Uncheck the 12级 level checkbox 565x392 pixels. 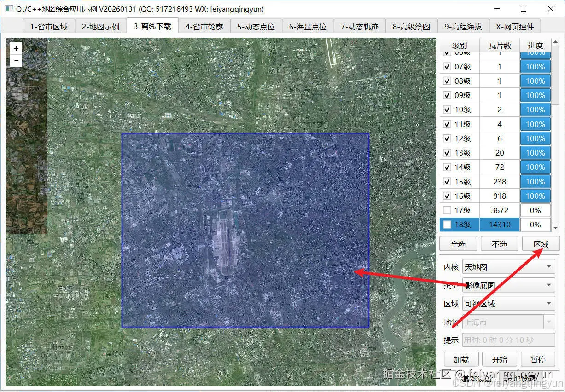[x=447, y=138]
